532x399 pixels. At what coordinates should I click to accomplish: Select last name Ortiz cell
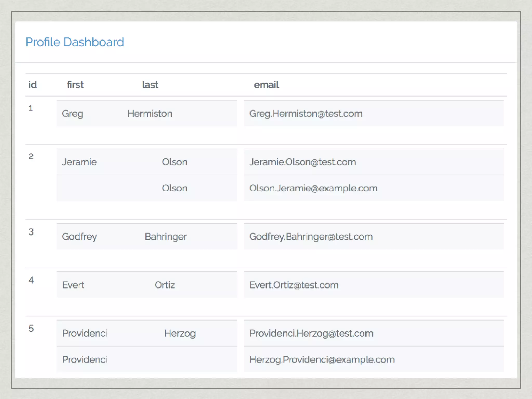[165, 285]
